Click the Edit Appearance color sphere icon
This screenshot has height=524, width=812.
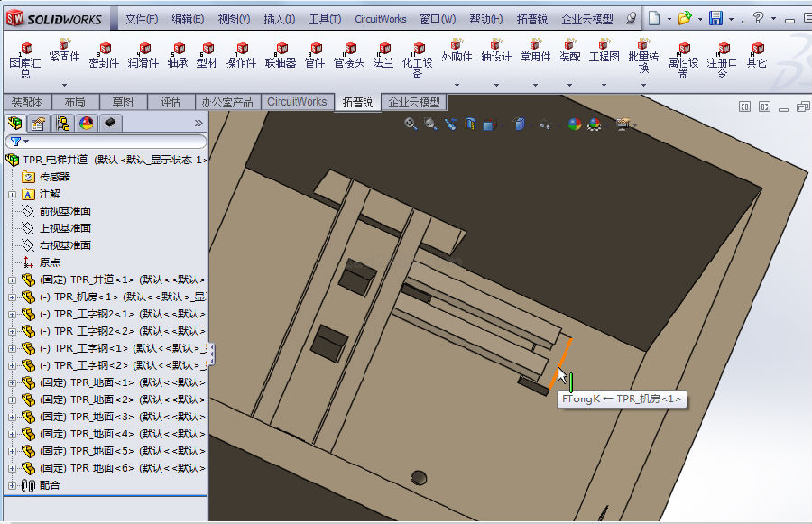(x=575, y=124)
